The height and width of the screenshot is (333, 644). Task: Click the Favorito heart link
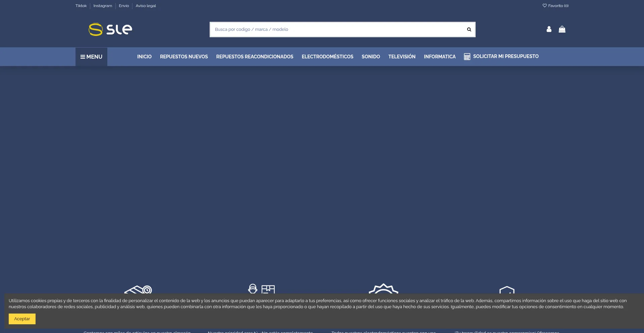click(555, 6)
